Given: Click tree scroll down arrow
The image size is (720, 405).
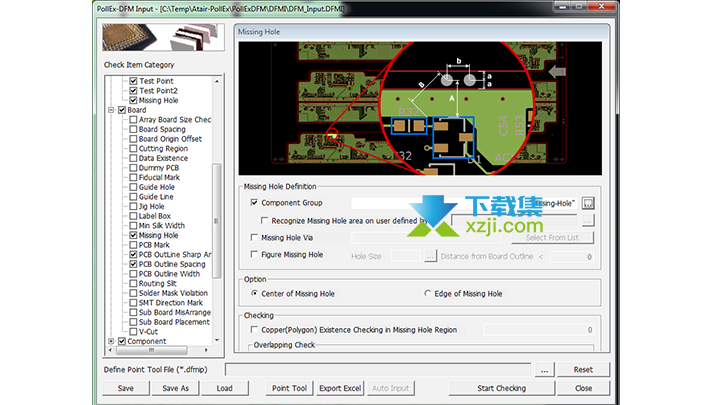Looking at the screenshot, I should [217, 340].
